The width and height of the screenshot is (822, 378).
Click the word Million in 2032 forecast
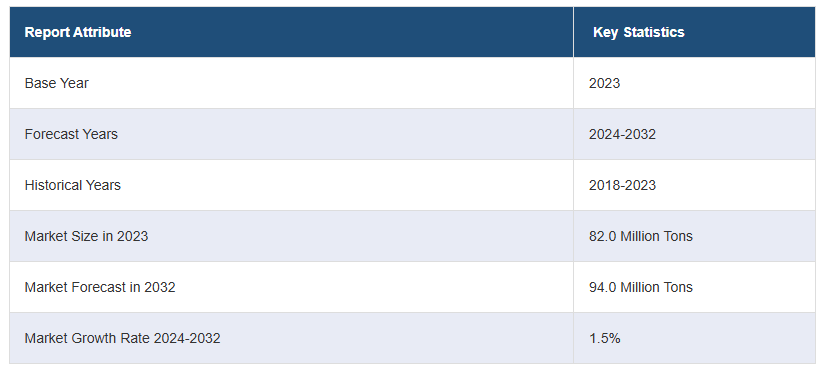click(641, 287)
